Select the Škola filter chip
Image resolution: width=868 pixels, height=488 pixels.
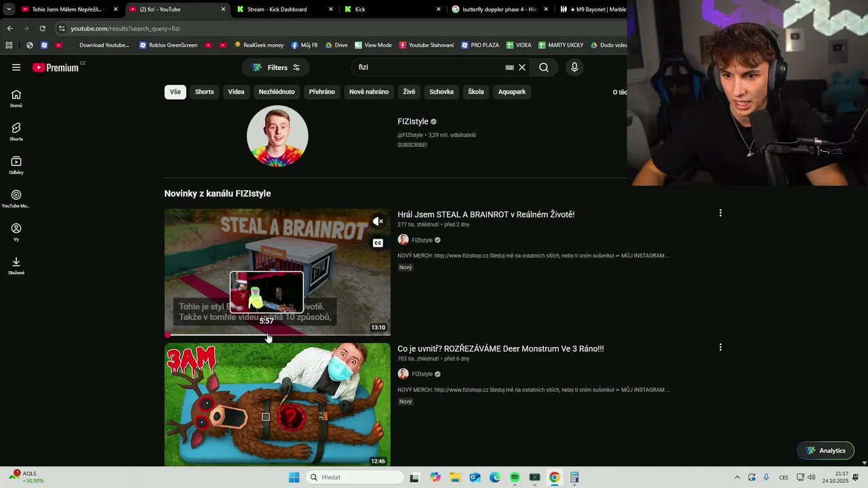(476, 91)
